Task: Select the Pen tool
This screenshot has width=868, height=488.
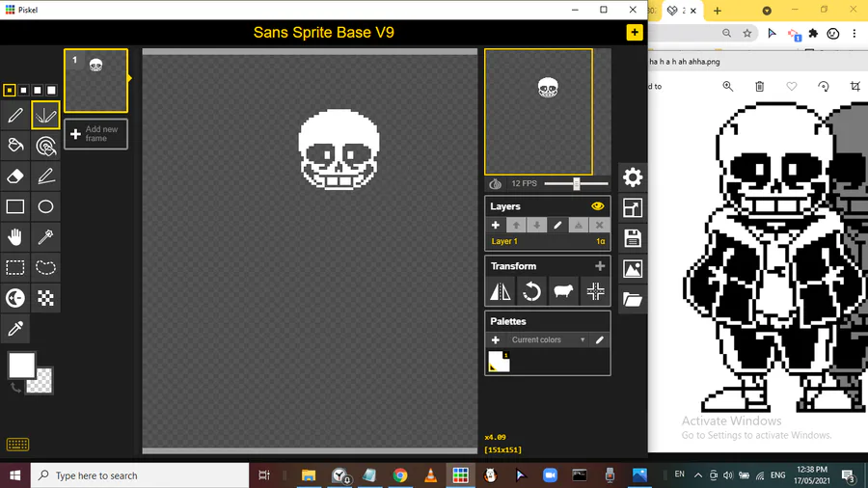Action: click(15, 115)
